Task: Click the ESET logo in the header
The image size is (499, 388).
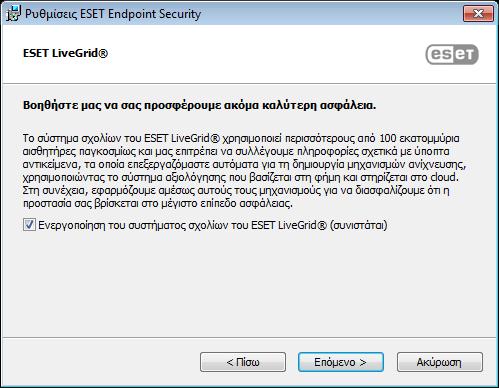Action: tap(452, 54)
